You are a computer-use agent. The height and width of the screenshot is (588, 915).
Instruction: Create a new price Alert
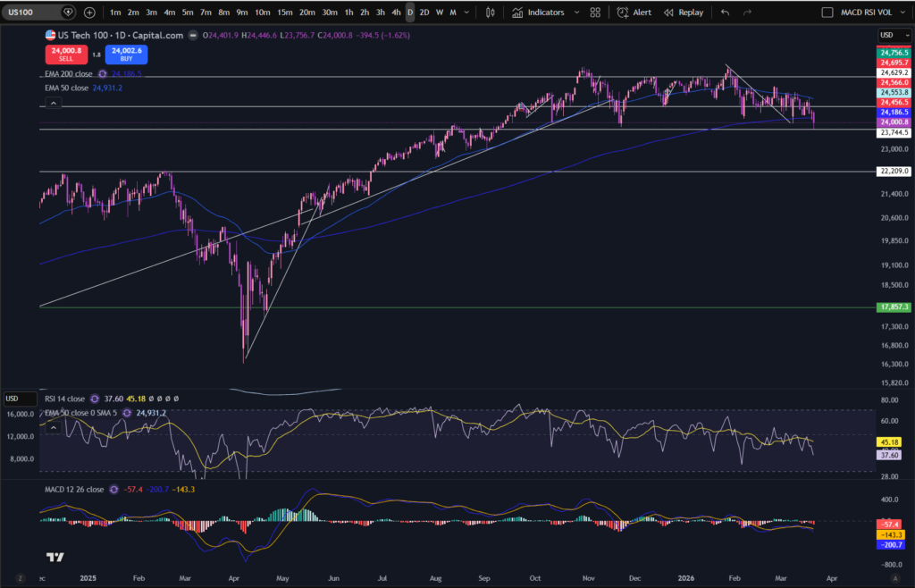pyautogui.click(x=634, y=13)
